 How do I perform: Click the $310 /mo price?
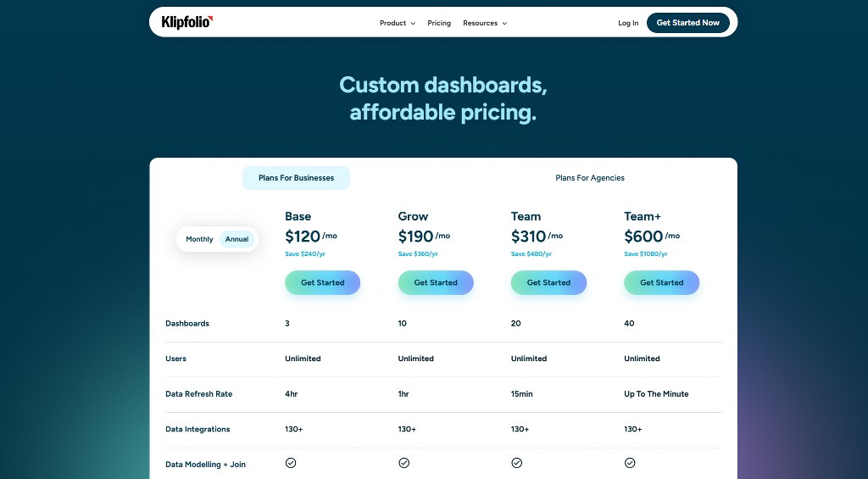[x=537, y=237]
